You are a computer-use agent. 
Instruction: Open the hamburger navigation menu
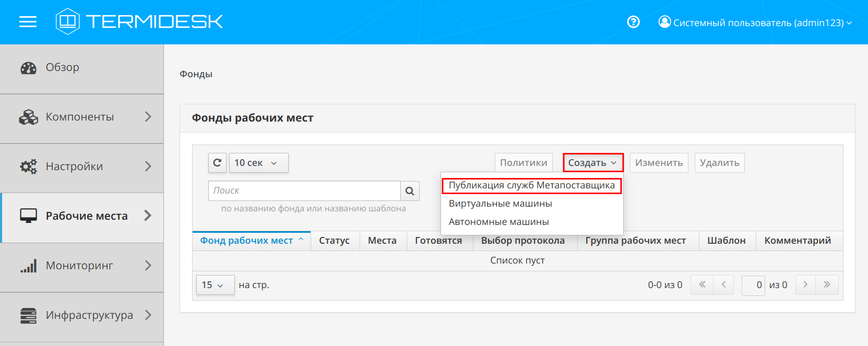click(x=28, y=22)
